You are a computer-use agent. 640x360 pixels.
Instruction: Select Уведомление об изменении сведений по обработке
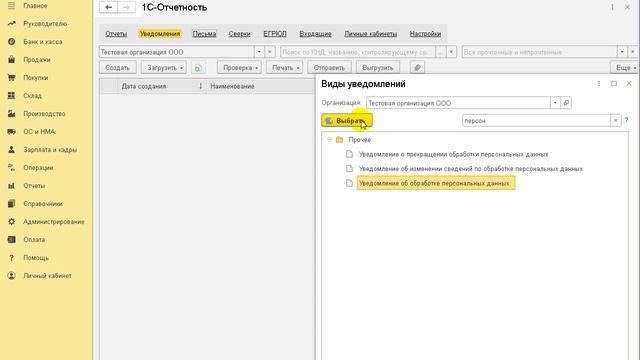[471, 169]
